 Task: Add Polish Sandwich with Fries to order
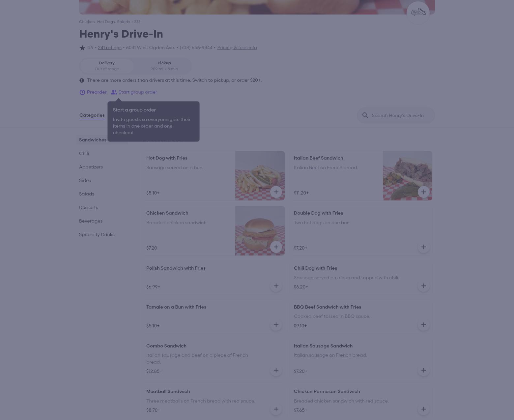tap(276, 286)
